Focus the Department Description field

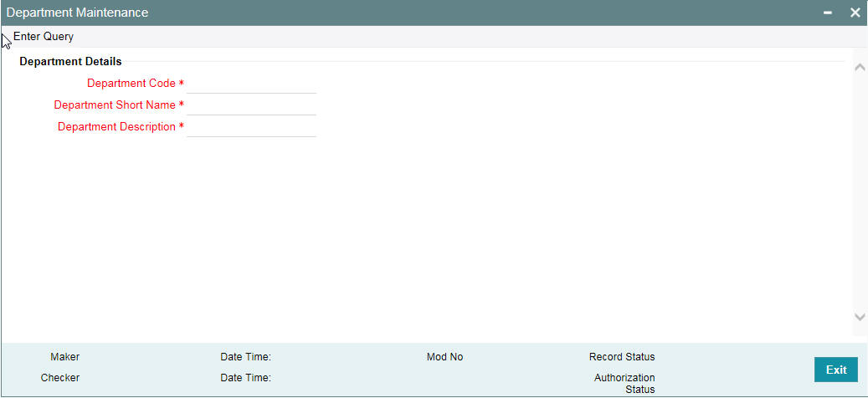(251, 126)
